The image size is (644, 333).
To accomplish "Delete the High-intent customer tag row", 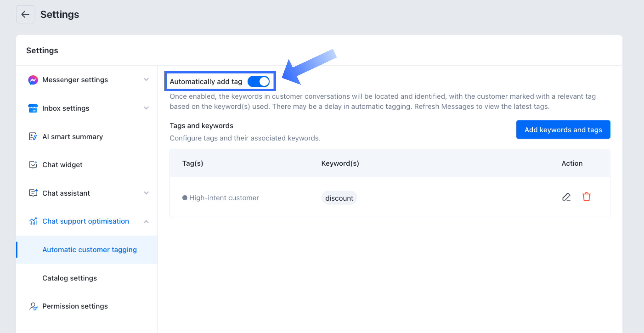I will tap(586, 197).
